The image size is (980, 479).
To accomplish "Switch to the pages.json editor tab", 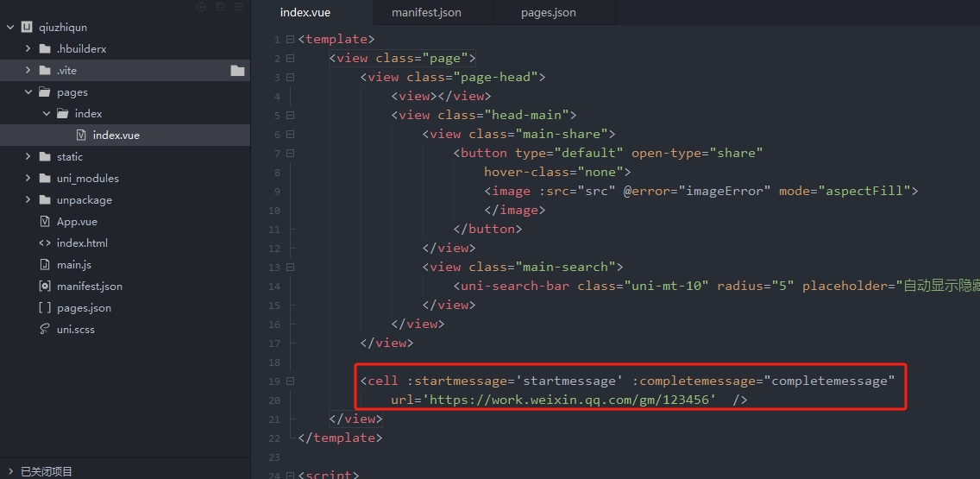I will [x=555, y=12].
